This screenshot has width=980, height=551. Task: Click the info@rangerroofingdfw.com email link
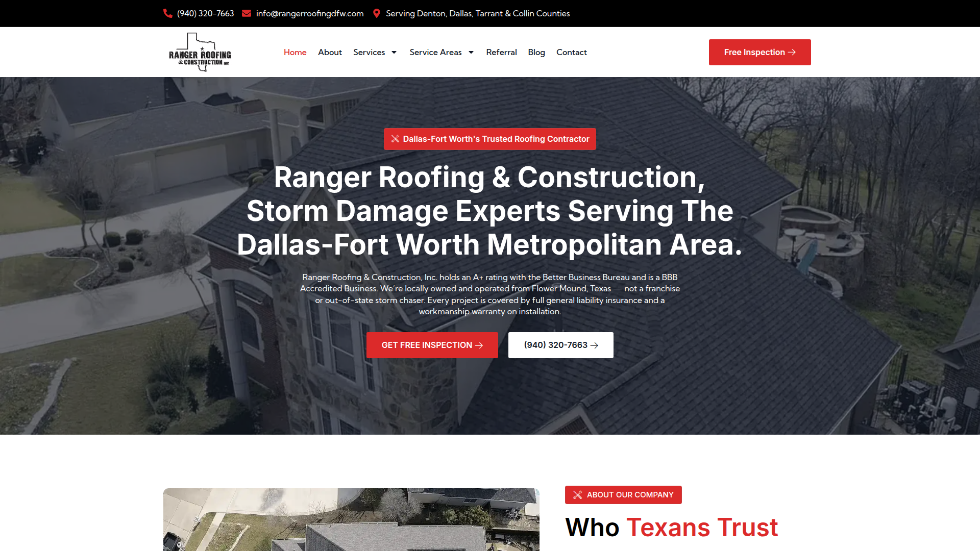click(310, 13)
